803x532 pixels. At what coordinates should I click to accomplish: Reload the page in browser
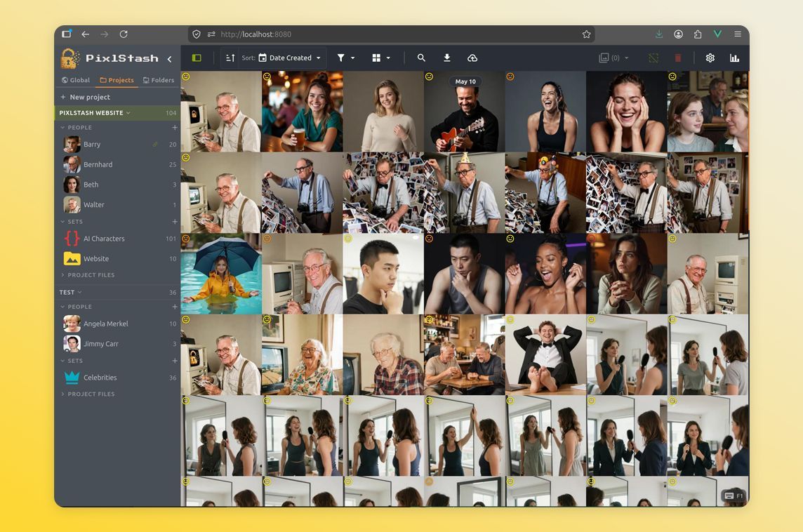tap(124, 34)
